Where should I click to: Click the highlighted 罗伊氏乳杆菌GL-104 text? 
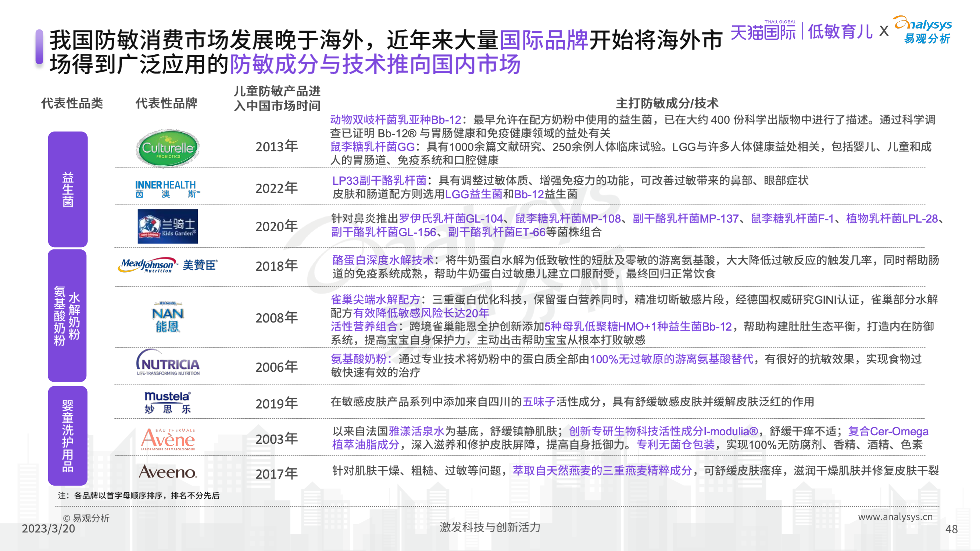[451, 219]
